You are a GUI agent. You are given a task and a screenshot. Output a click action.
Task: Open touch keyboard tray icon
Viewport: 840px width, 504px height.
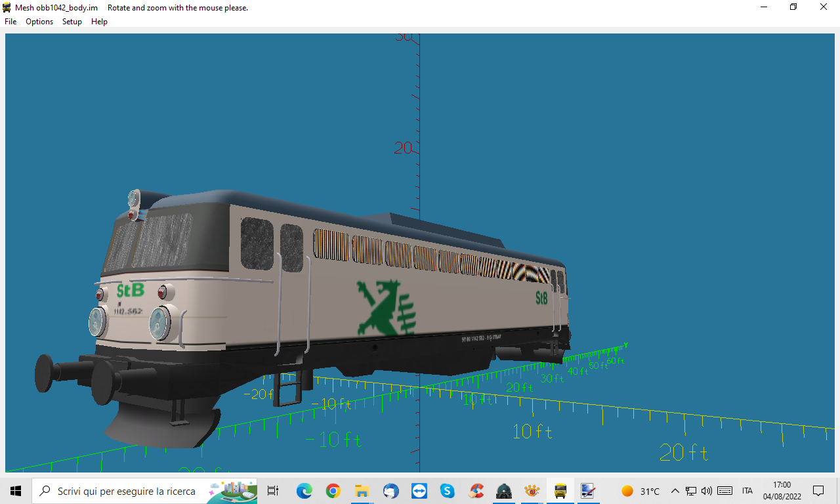point(725,491)
